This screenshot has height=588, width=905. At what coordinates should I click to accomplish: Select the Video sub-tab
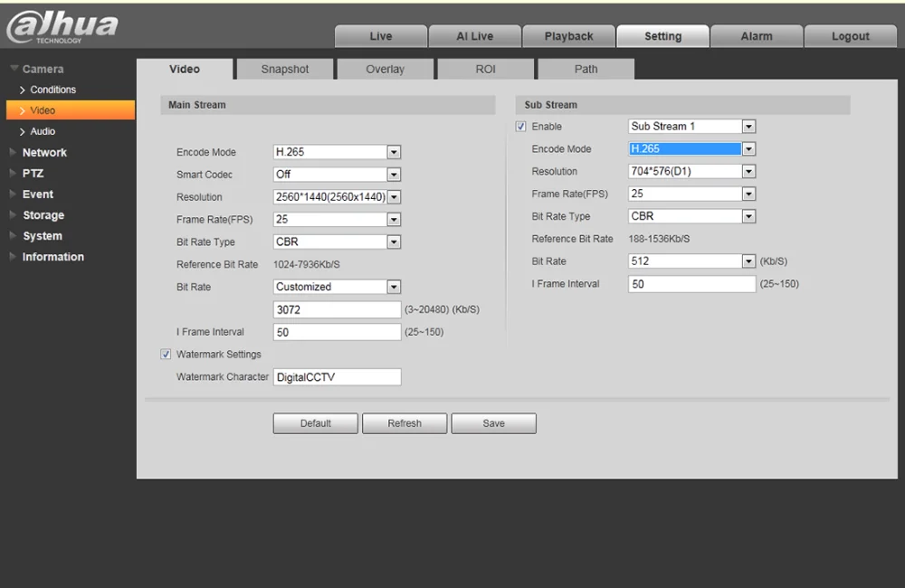[x=185, y=69]
